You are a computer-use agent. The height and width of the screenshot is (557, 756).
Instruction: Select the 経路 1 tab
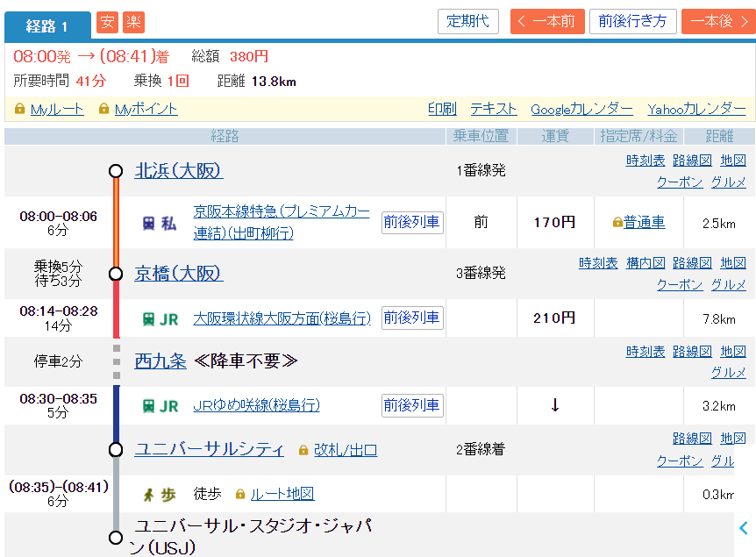[x=47, y=26]
